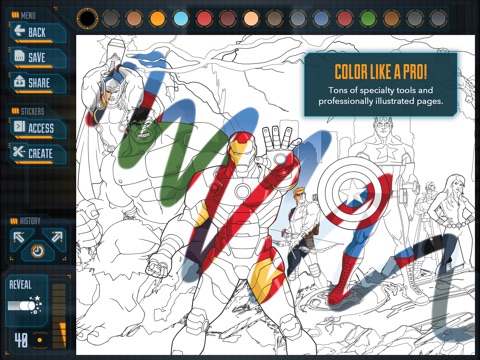
Task: Redo with the right history arrow
Action: point(56,237)
